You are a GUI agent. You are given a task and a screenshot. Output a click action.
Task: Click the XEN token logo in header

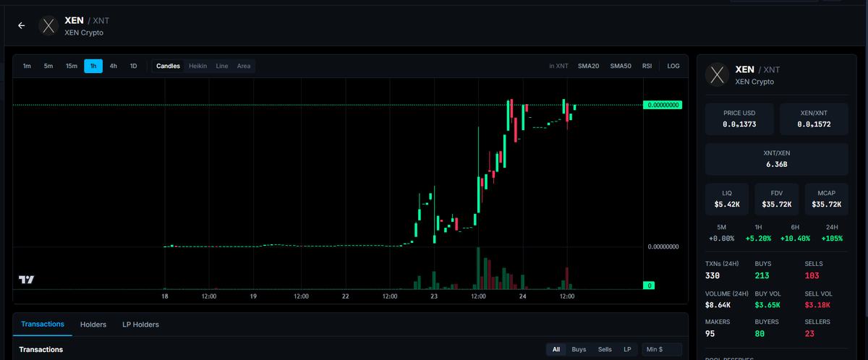pos(48,26)
